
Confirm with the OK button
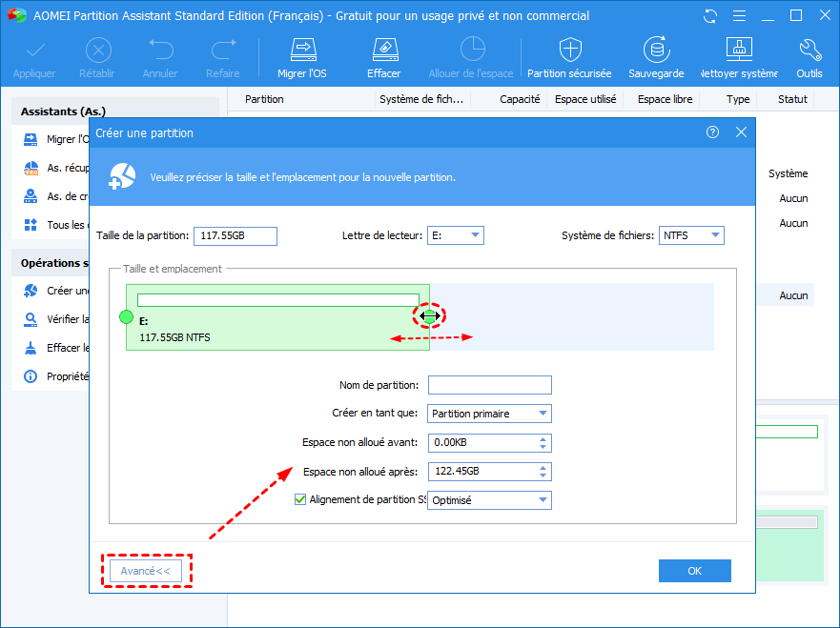(x=695, y=571)
